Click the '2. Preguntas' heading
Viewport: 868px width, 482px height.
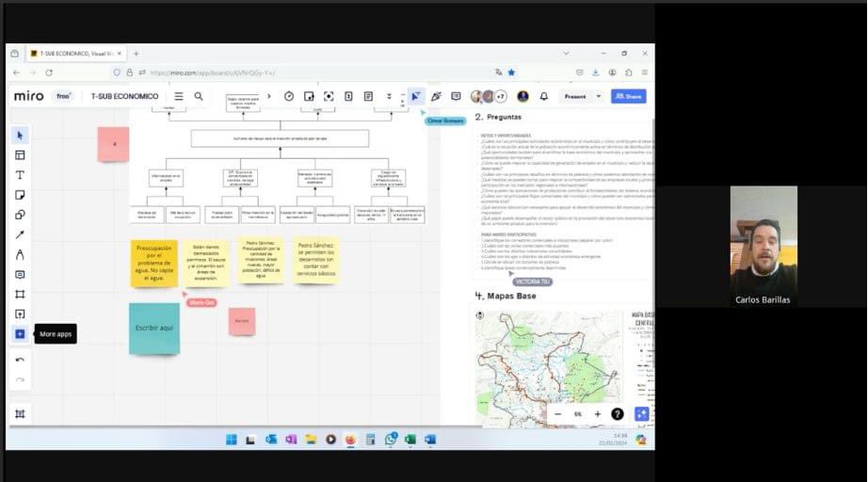[498, 117]
